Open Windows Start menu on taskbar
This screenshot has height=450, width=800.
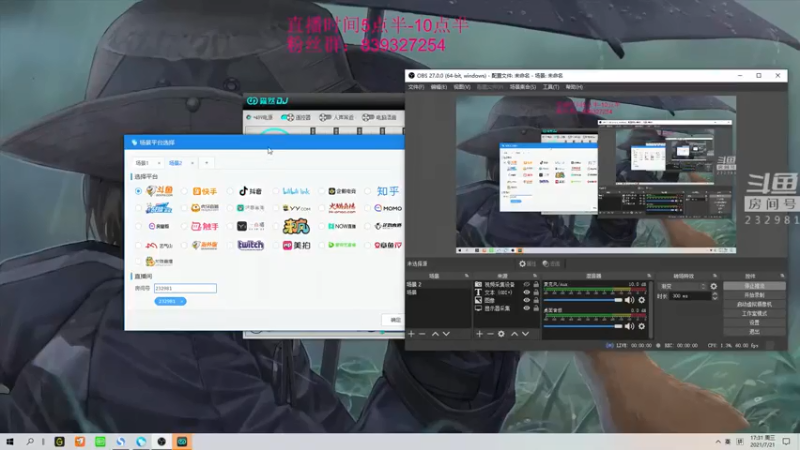(x=9, y=441)
